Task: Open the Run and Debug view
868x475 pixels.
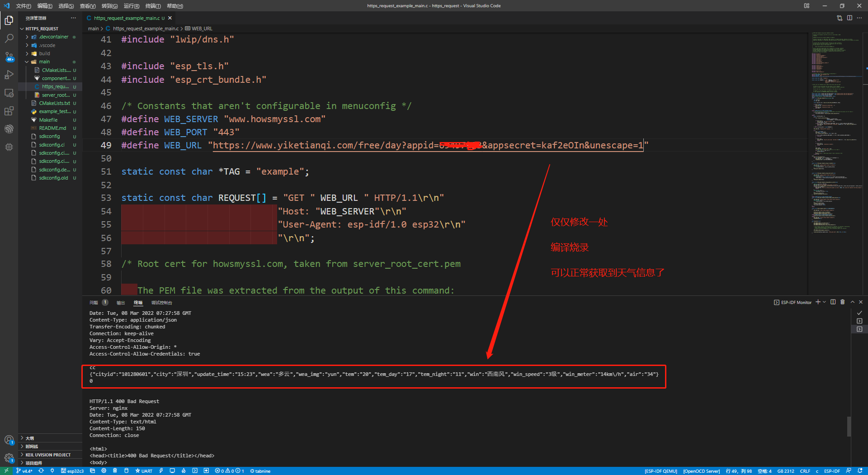Action: [x=9, y=75]
